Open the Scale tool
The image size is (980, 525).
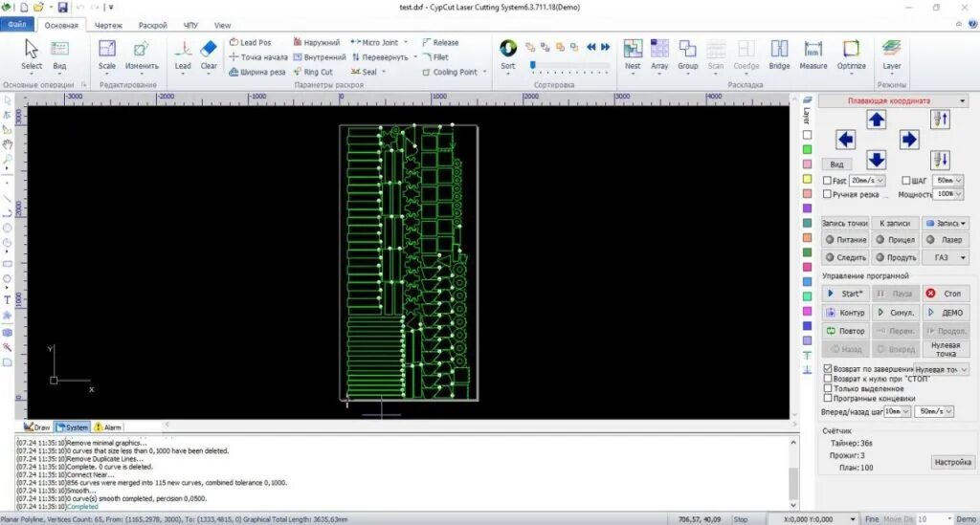point(107,55)
